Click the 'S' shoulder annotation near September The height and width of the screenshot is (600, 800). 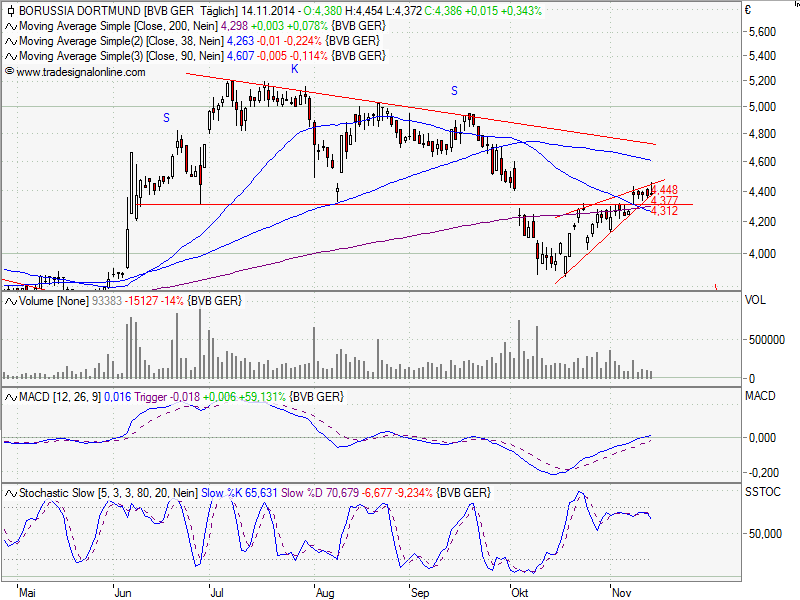454,91
